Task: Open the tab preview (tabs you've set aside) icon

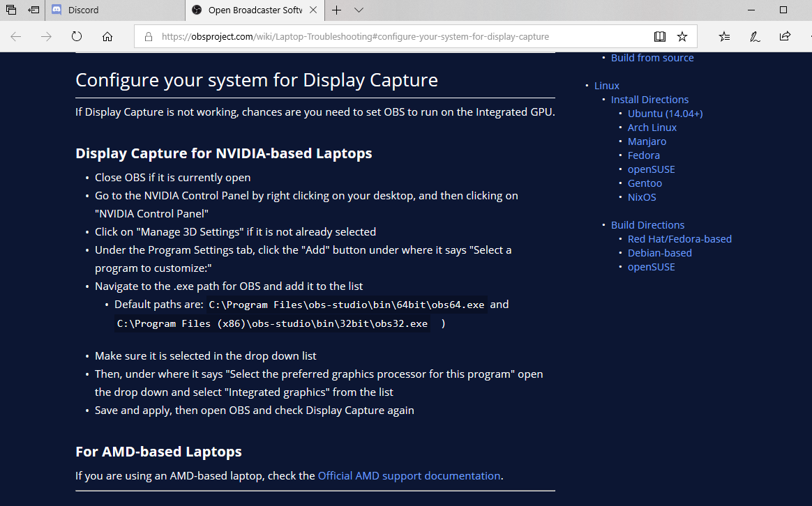Action: (x=11, y=10)
